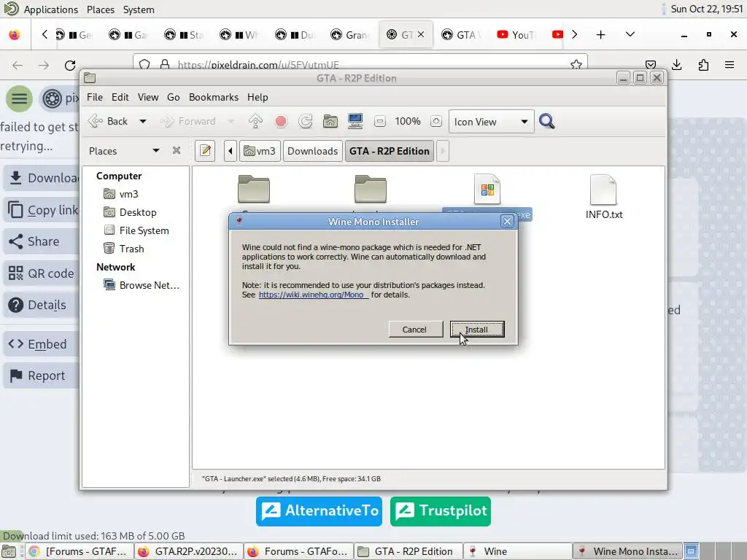This screenshot has height=560, width=747.
Task: Open the File menu in file manager
Action: coord(94,97)
